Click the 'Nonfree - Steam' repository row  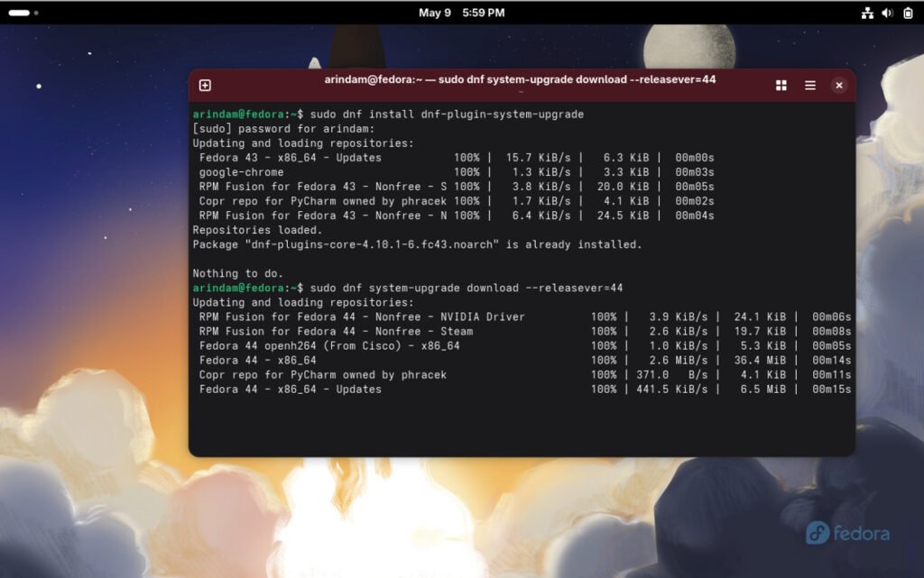524,331
